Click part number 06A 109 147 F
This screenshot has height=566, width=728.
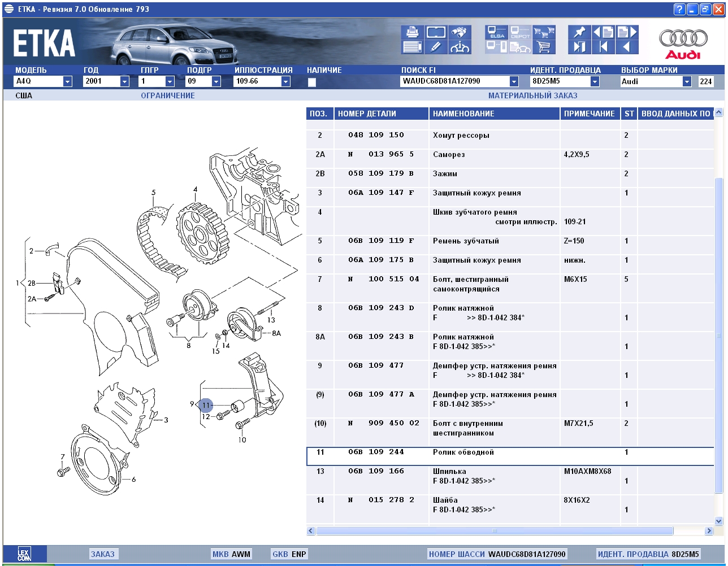coord(382,193)
